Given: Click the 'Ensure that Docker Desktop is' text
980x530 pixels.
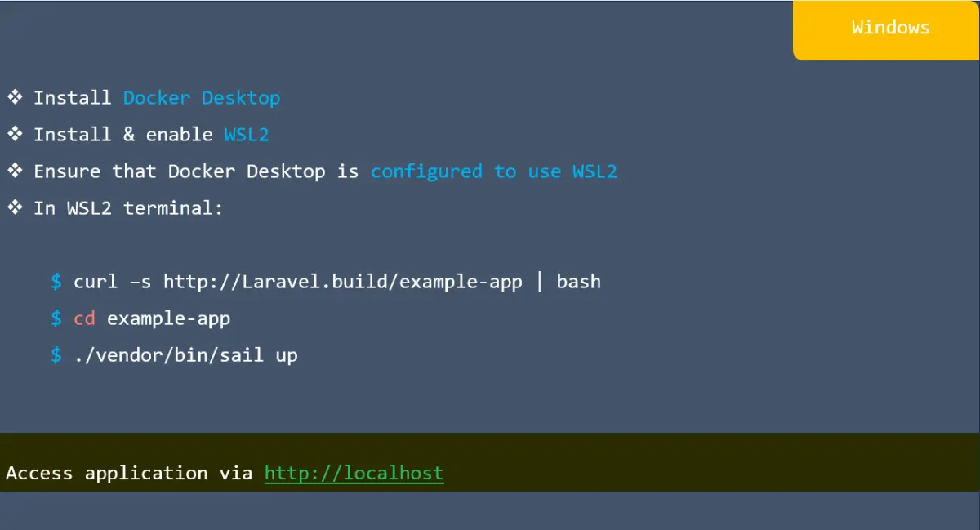Looking at the screenshot, I should [x=196, y=171].
